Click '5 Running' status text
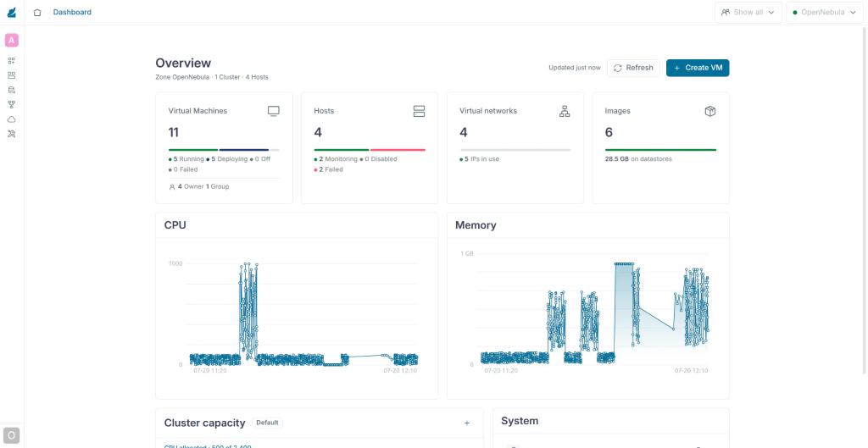The image size is (868, 448). 186,158
